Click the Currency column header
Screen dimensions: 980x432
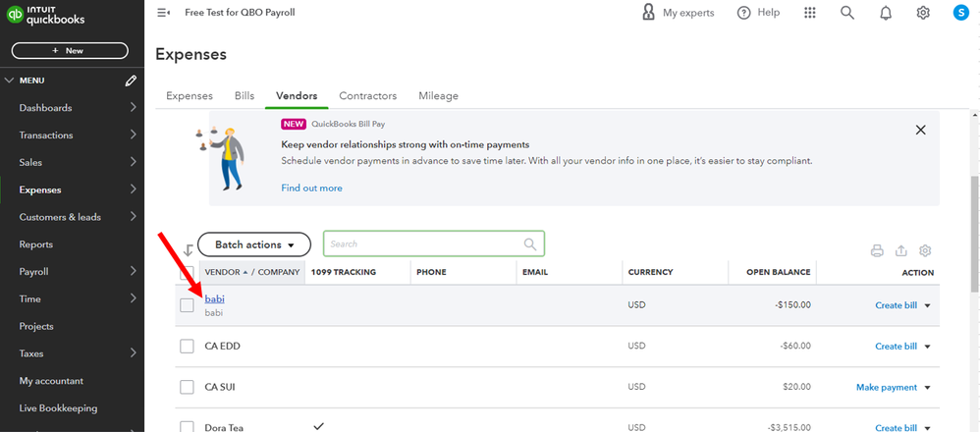coord(651,273)
